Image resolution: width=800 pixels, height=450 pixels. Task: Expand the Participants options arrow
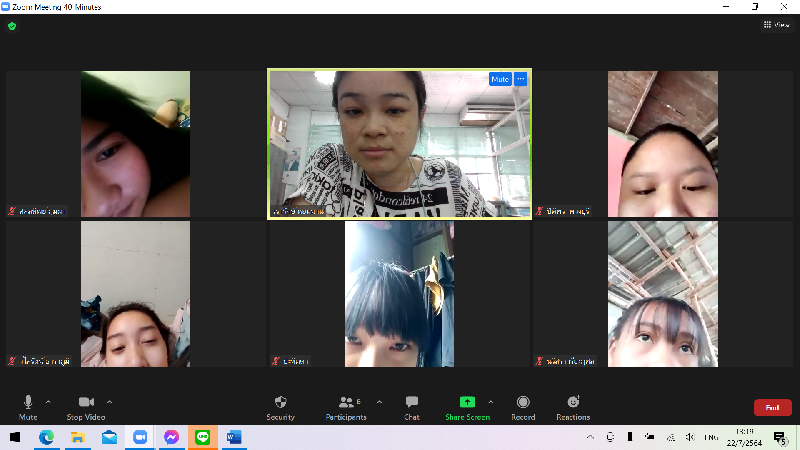pyautogui.click(x=379, y=402)
